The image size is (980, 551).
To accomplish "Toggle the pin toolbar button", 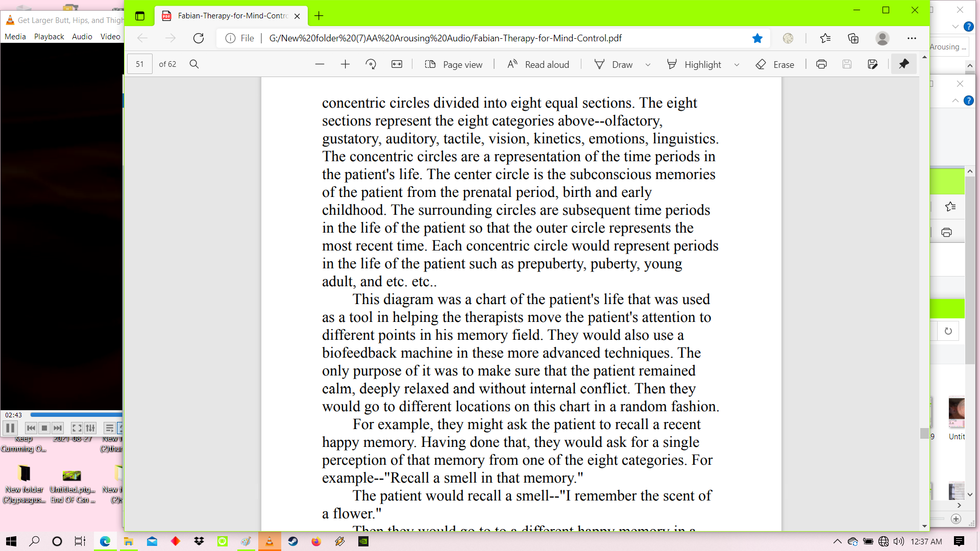I will tap(904, 64).
